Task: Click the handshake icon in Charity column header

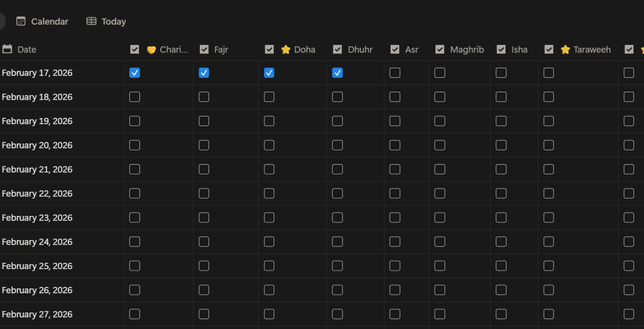Action: click(x=151, y=50)
